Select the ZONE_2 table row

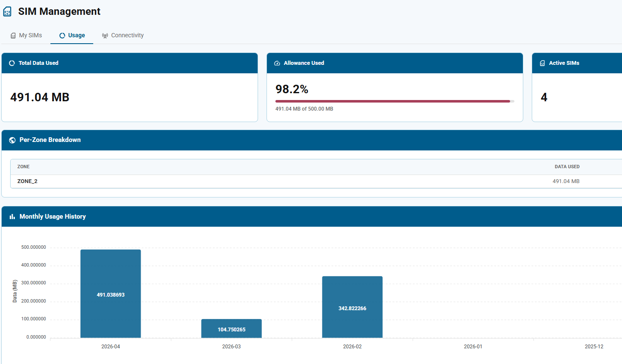pos(169,181)
